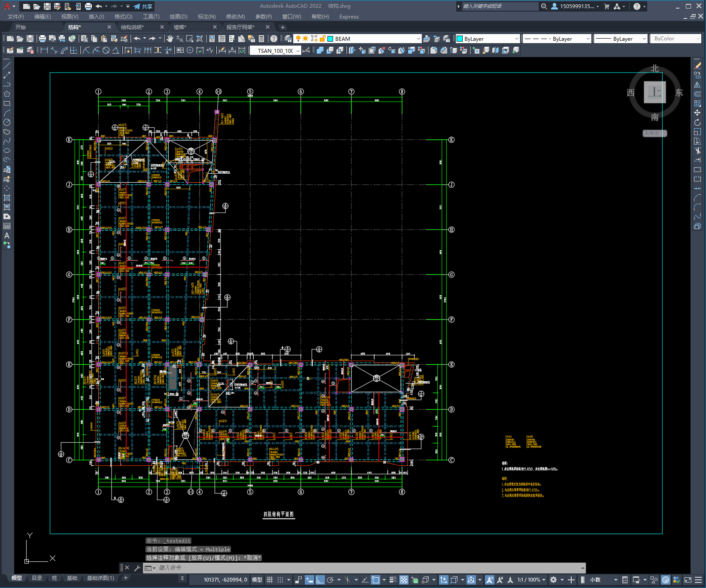Toggle transparency display in status bar
The width and height of the screenshot is (706, 588).
(404, 579)
